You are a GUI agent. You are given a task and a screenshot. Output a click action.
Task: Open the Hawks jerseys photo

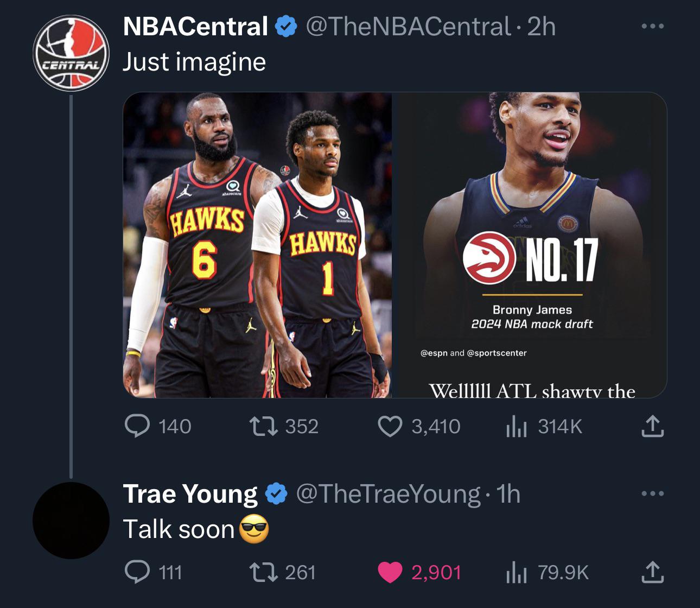pos(257,245)
